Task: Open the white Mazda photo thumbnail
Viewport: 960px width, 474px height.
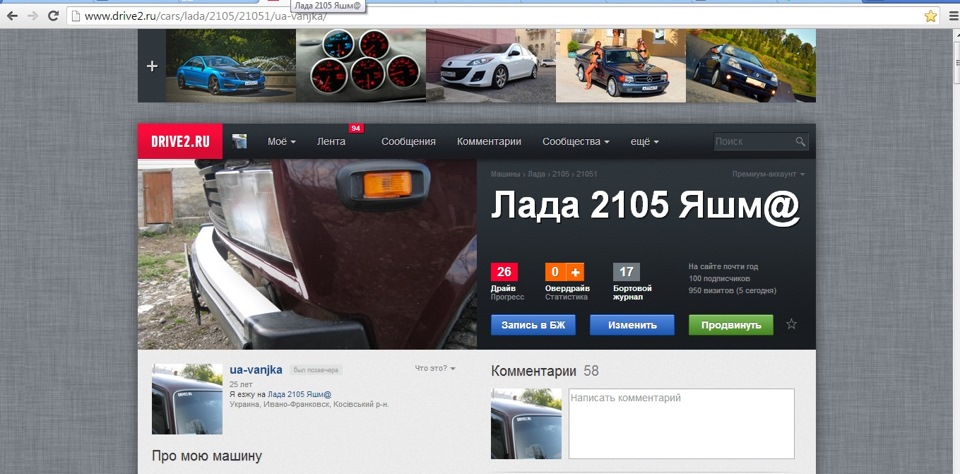Action: pyautogui.click(x=491, y=66)
